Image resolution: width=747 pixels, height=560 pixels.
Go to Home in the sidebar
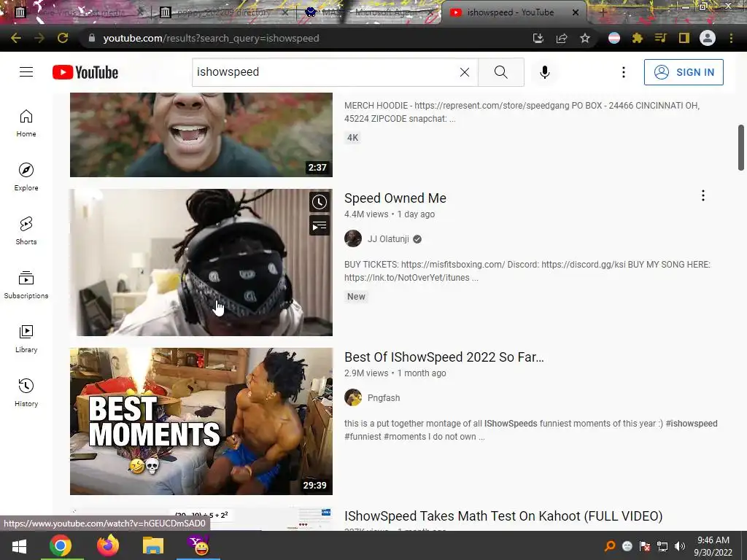(26, 123)
